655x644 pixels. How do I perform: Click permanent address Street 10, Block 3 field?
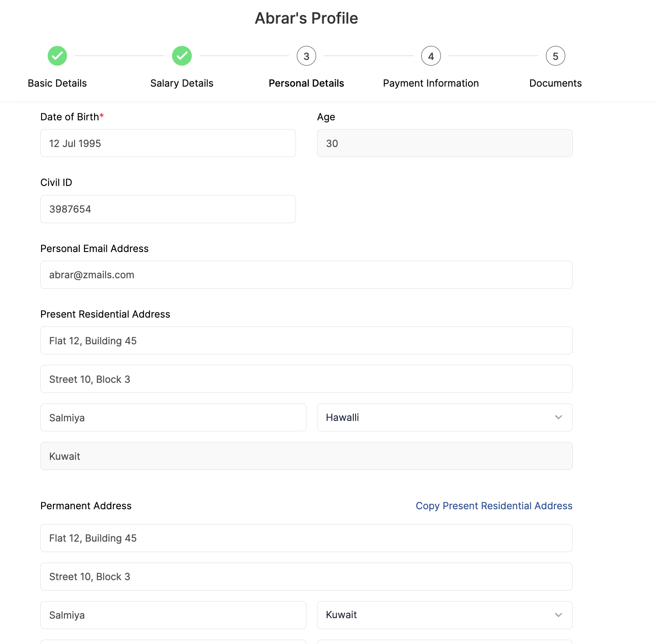(x=306, y=577)
